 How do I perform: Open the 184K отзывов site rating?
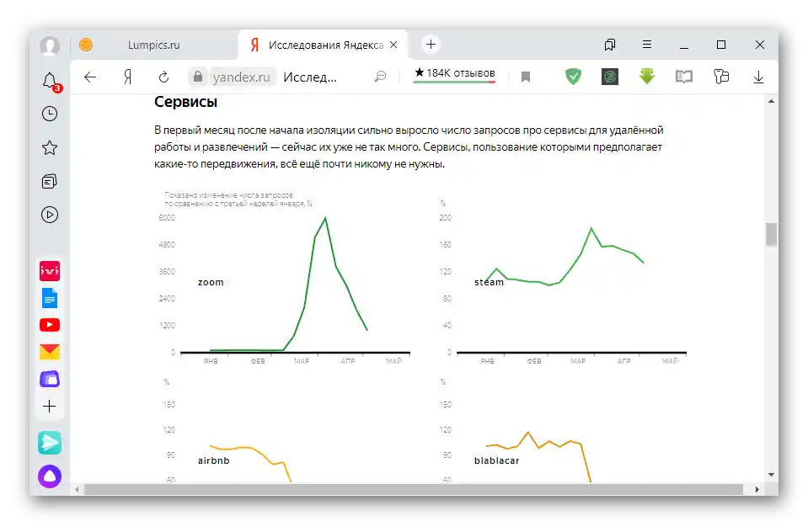(454, 73)
